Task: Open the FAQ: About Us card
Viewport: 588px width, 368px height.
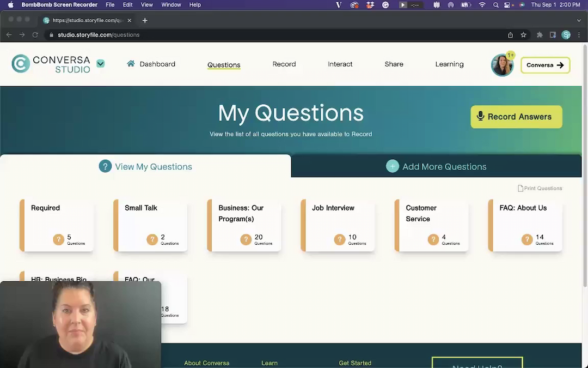Action: coord(525,225)
